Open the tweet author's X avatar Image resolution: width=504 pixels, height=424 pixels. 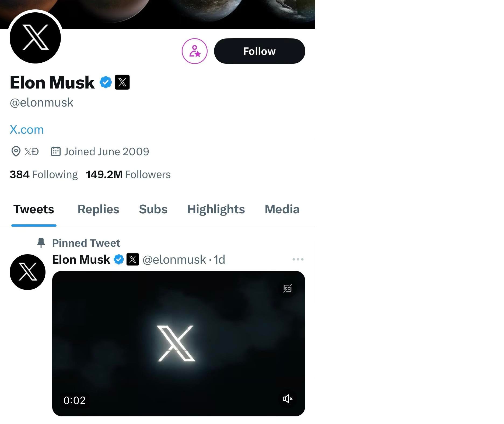pos(27,272)
